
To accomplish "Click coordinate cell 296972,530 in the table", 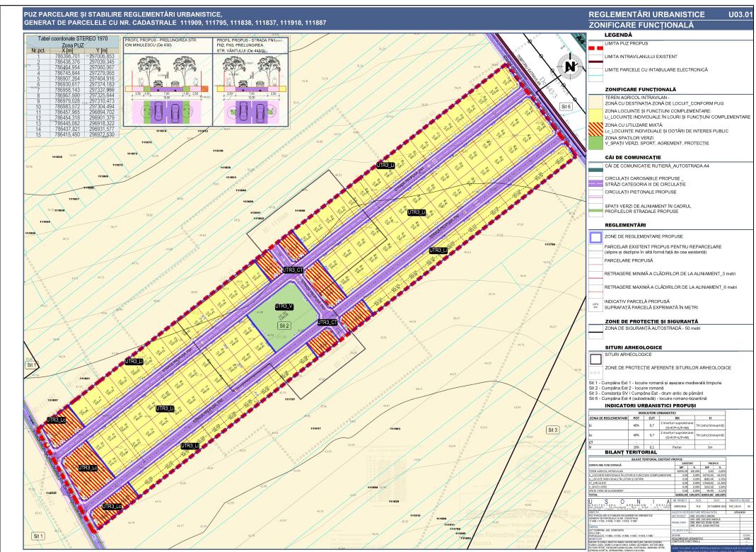I will pos(103,134).
